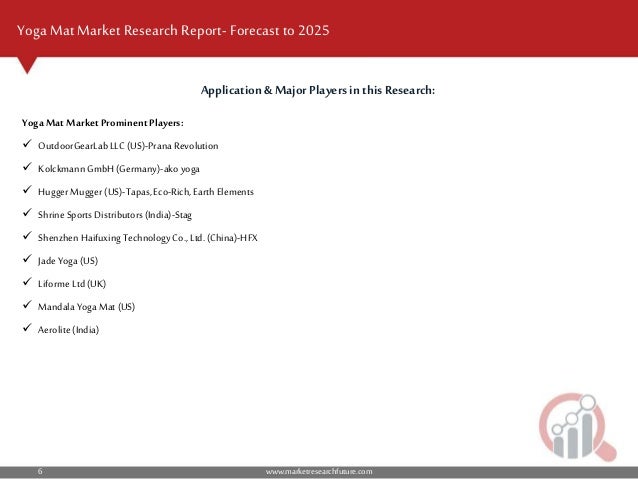Select the heading 'Application & Major Players in this Research:'
Screen dimensions: 638x479
(x=318, y=90)
